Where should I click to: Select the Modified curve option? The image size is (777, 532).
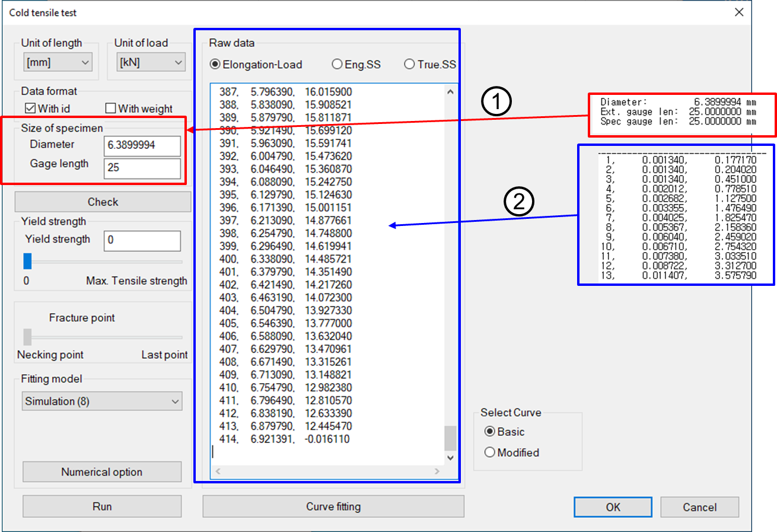(x=490, y=453)
